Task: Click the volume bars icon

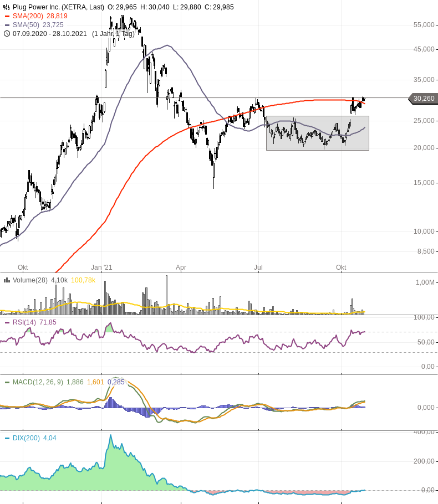Action: tap(7, 280)
